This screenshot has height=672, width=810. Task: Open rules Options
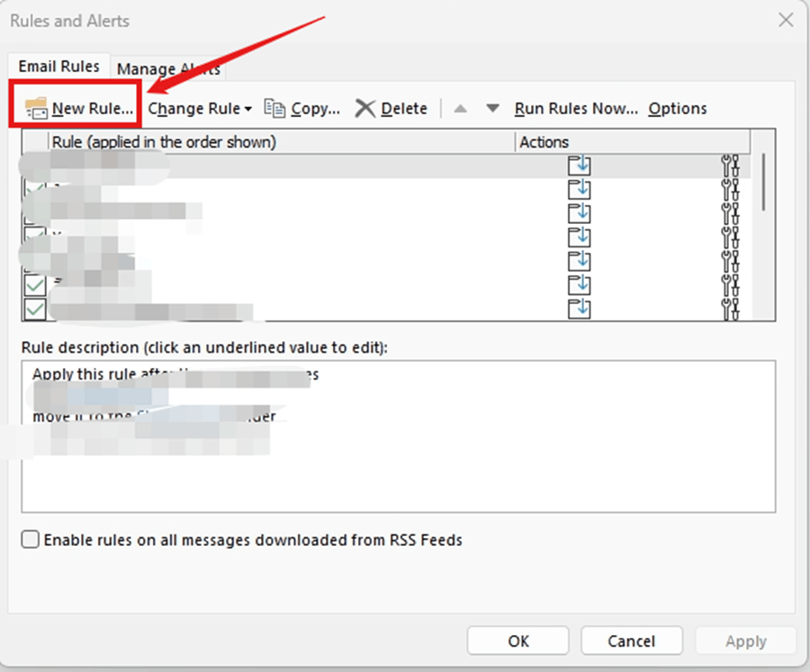[677, 109]
